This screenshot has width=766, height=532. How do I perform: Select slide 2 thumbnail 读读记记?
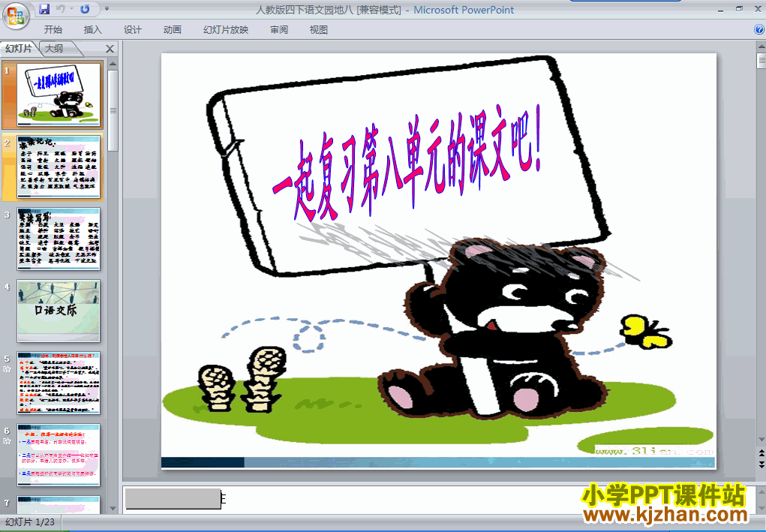click(x=59, y=167)
